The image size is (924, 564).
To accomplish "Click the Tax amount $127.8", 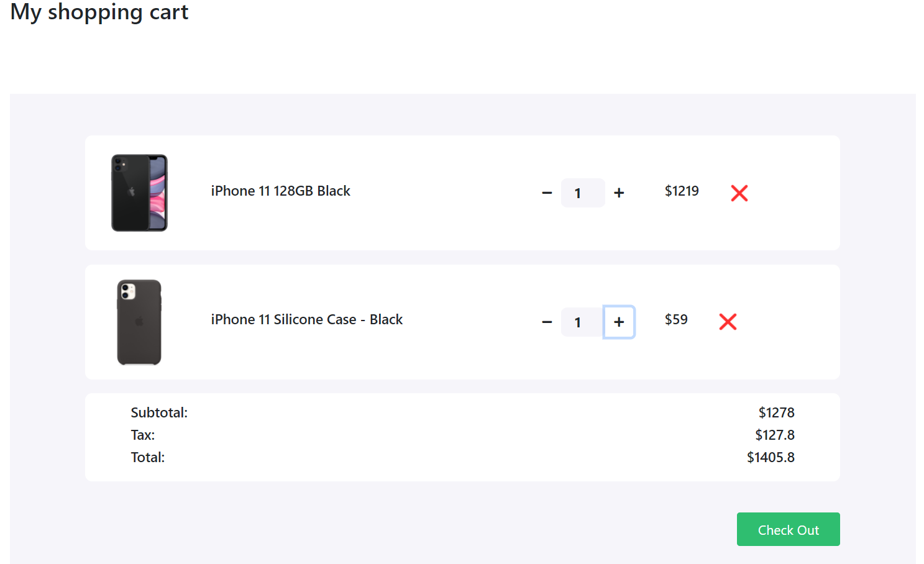I will [x=775, y=435].
